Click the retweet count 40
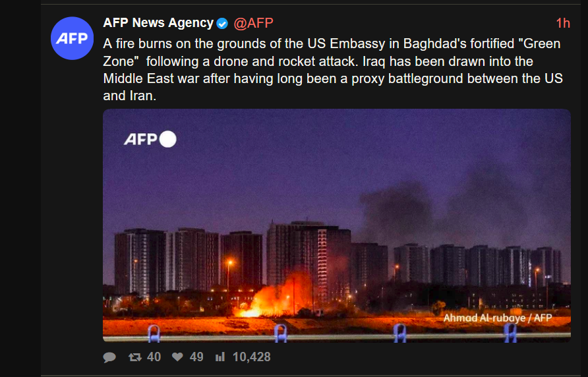 (154, 357)
